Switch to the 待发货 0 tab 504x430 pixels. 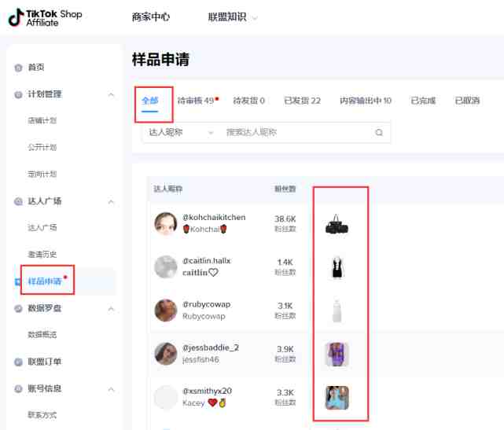point(248,101)
